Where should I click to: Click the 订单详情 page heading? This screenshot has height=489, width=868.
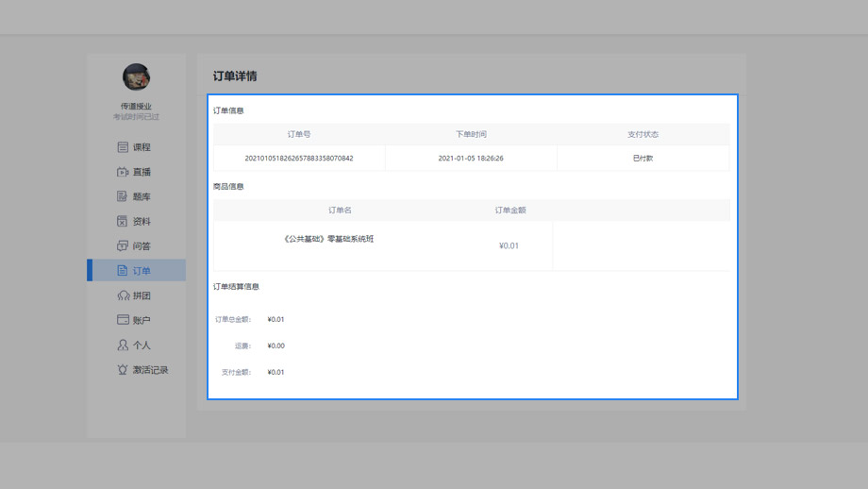coord(235,76)
